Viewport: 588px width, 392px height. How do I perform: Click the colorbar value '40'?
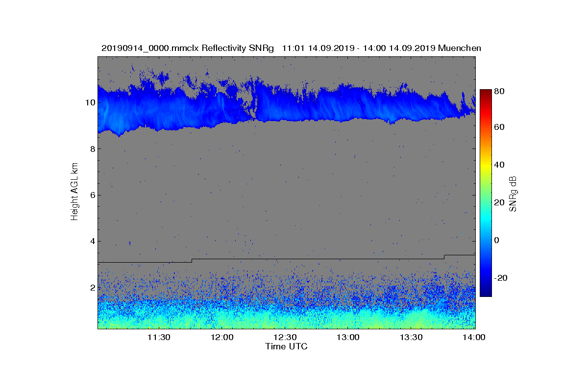coord(500,165)
